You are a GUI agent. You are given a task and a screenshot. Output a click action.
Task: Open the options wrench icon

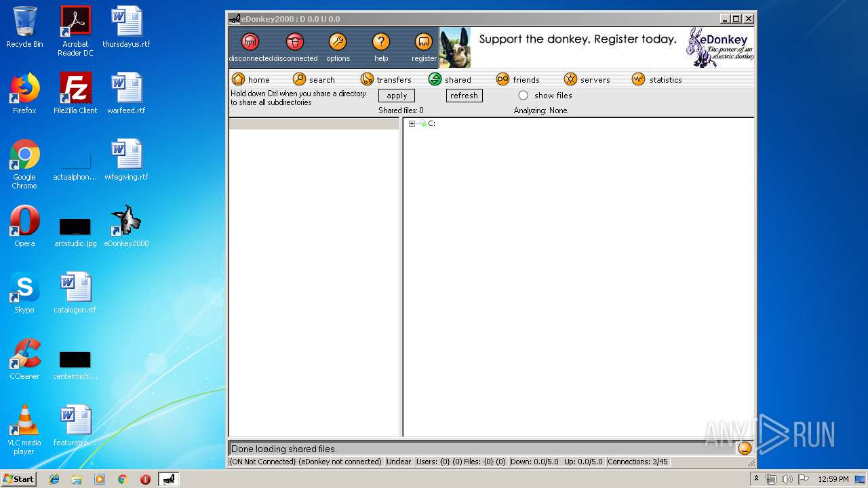pos(338,42)
